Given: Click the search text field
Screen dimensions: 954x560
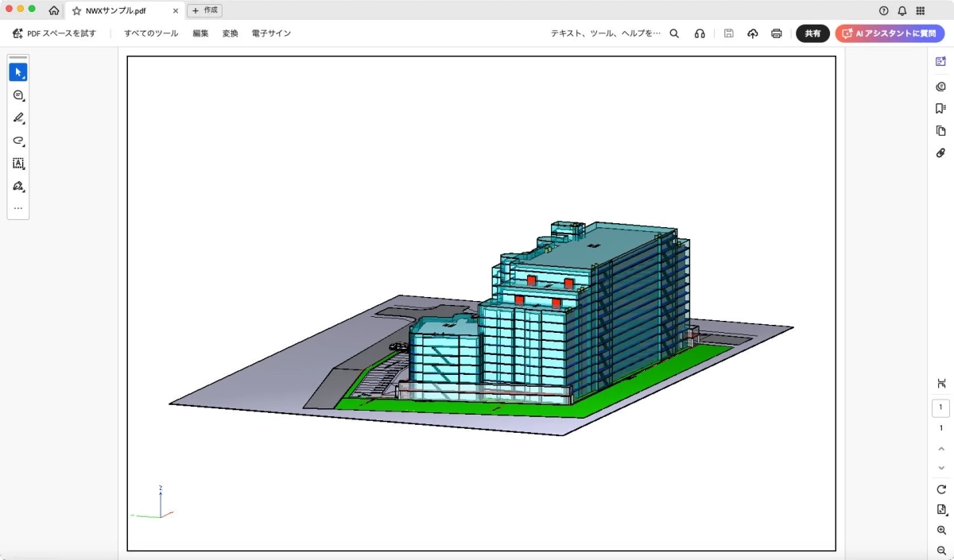Looking at the screenshot, I should click(x=606, y=33).
